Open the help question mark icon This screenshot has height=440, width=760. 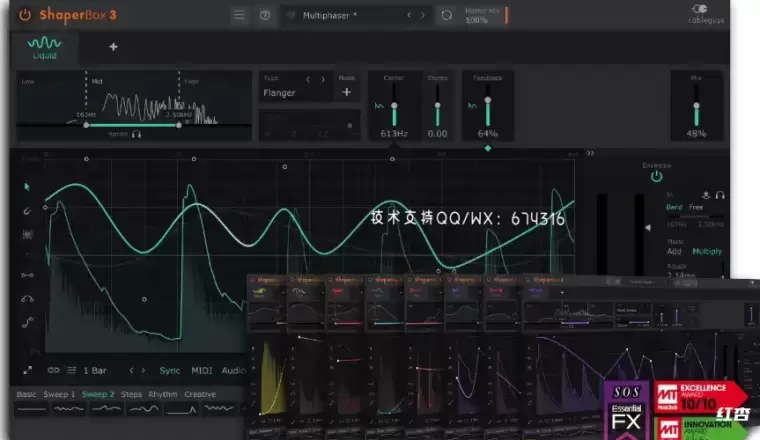(x=265, y=15)
